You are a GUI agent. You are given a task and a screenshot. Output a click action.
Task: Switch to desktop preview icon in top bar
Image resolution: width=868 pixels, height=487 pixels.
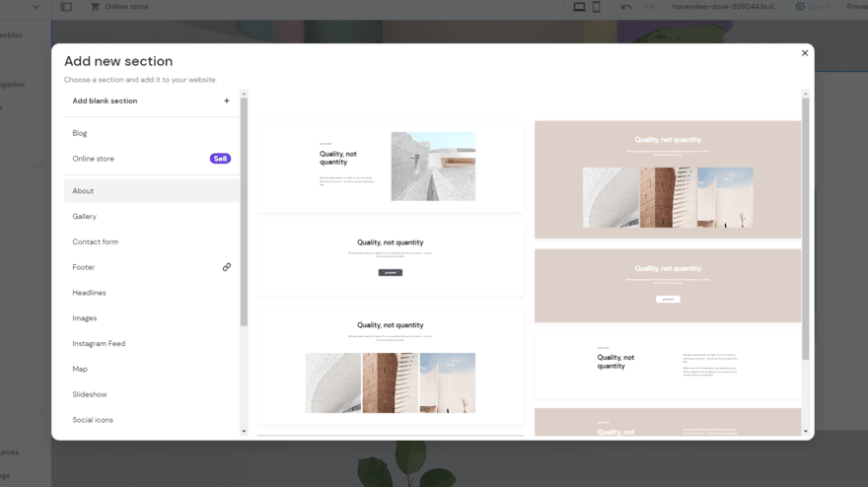pyautogui.click(x=579, y=7)
